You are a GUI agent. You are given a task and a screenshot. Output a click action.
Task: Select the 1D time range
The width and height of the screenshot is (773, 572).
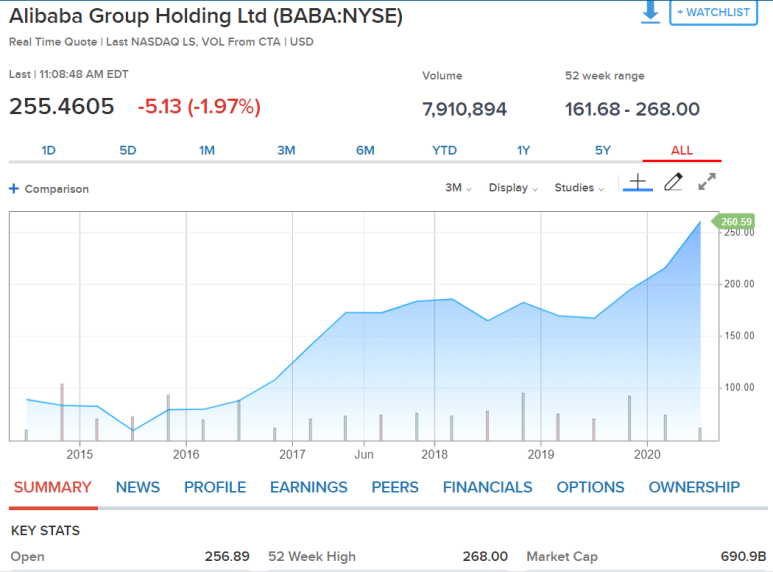click(x=48, y=150)
